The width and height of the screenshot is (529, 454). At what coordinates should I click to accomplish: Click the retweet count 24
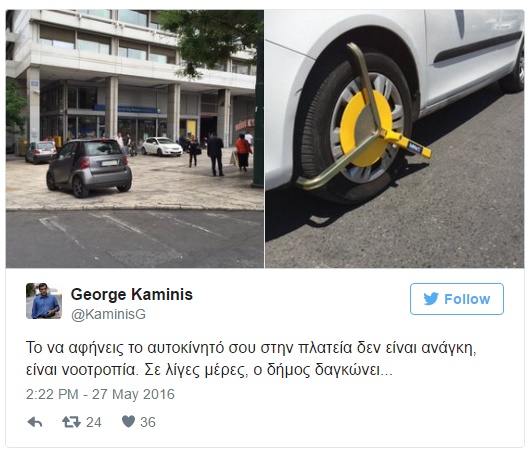click(x=93, y=422)
